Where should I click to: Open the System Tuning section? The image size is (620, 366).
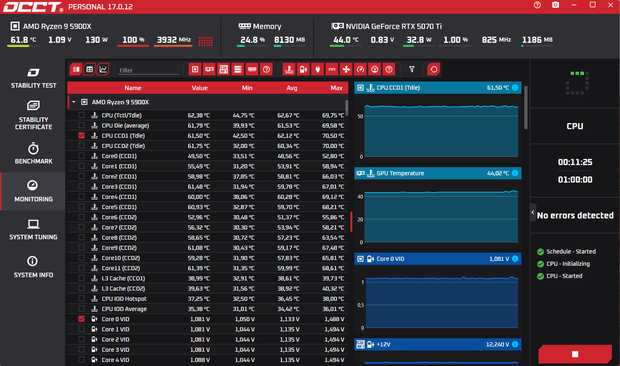tap(33, 229)
